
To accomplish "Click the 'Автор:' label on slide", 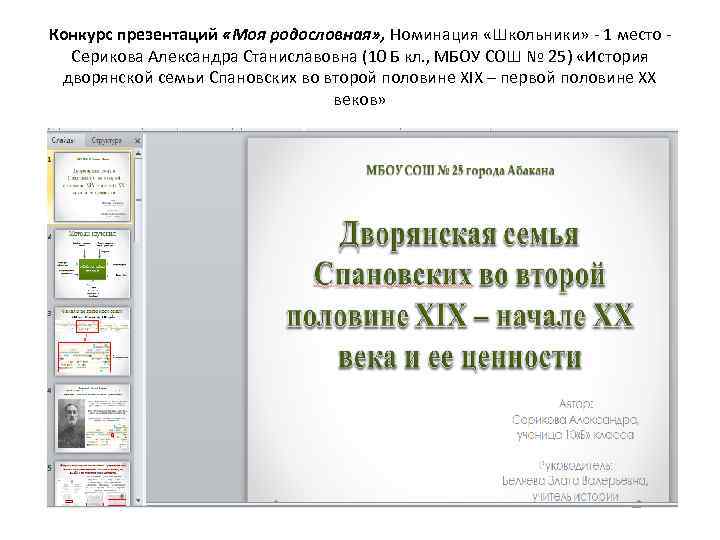I will pos(576,404).
